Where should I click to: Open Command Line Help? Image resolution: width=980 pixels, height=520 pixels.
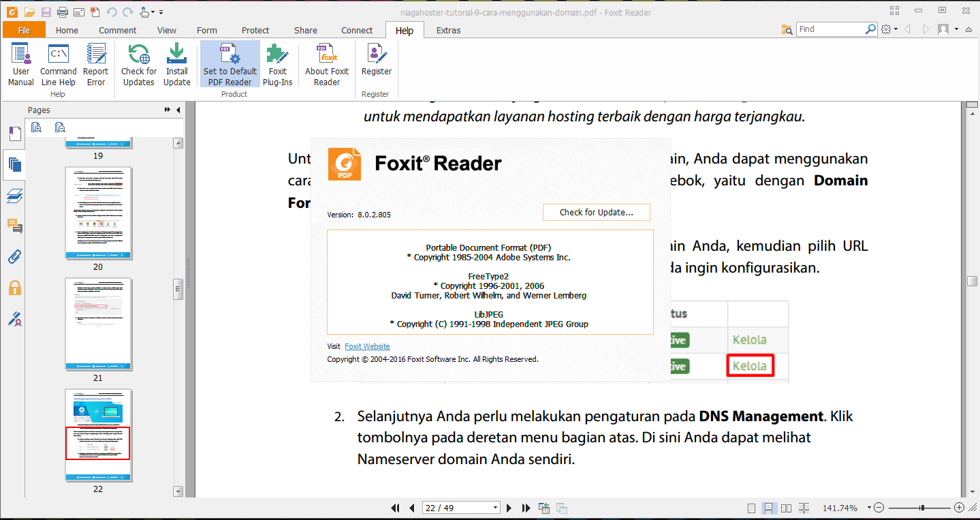(59, 65)
